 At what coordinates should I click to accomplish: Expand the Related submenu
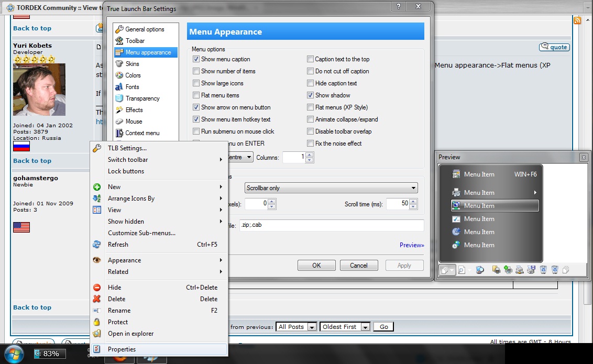[159, 272]
